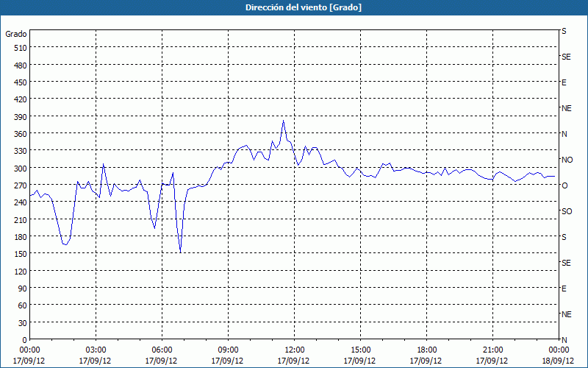Click the 18/09/12 date label
Viewport: 588px width, 368px height.
(559, 361)
